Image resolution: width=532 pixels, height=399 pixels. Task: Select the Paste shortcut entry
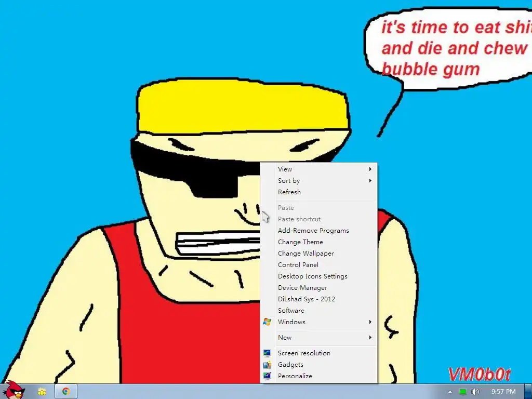318,219
